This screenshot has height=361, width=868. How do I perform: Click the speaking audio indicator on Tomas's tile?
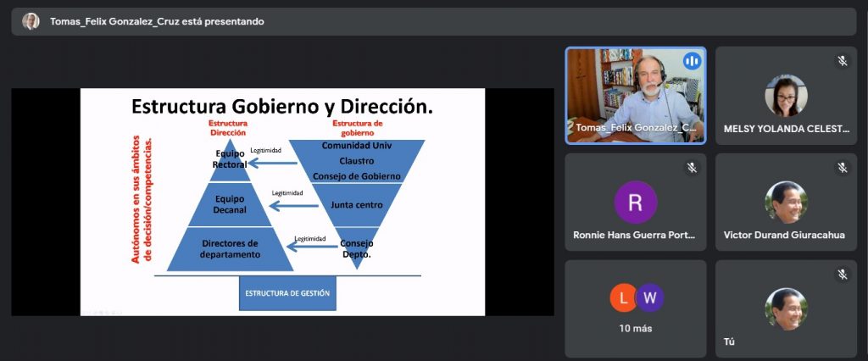[692, 61]
